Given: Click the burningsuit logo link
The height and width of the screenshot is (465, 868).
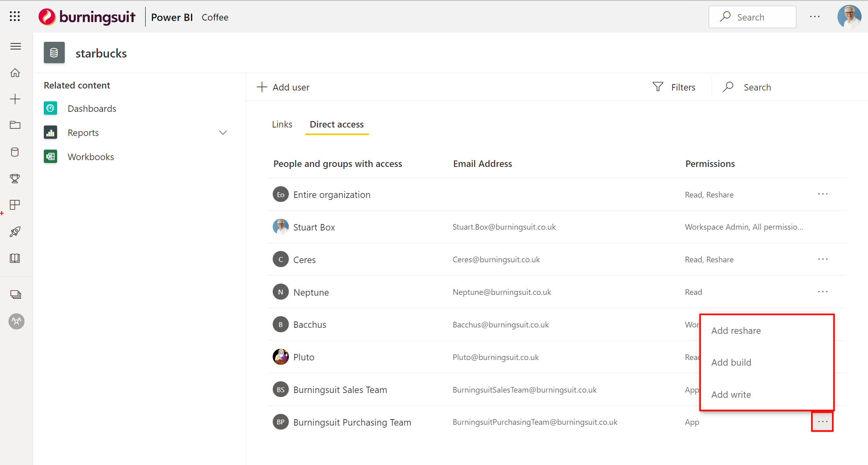Looking at the screenshot, I should click(87, 17).
